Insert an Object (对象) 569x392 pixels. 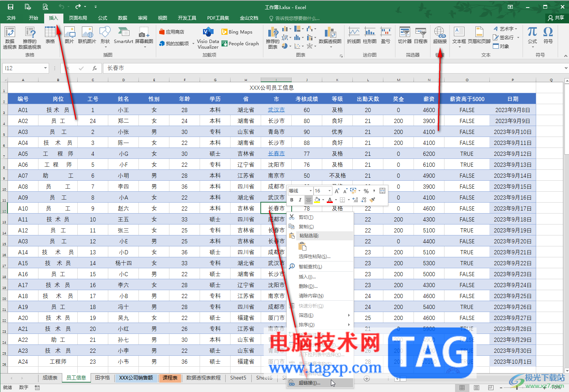(501, 46)
